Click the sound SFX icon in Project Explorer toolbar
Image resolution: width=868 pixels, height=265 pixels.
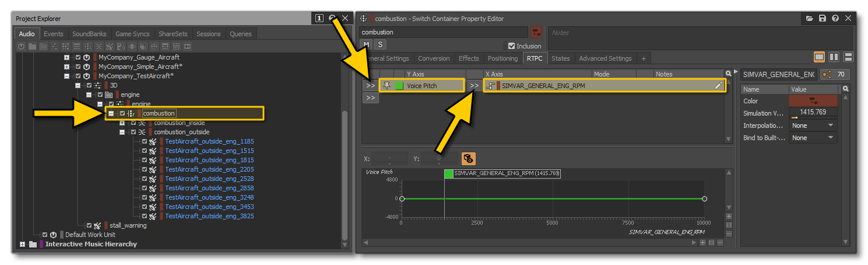tap(110, 46)
